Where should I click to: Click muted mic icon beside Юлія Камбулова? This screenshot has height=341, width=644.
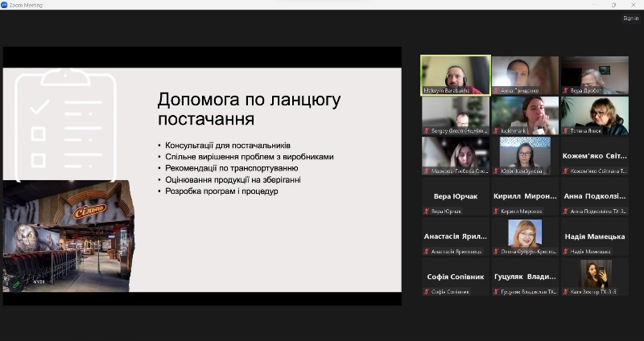496,171
